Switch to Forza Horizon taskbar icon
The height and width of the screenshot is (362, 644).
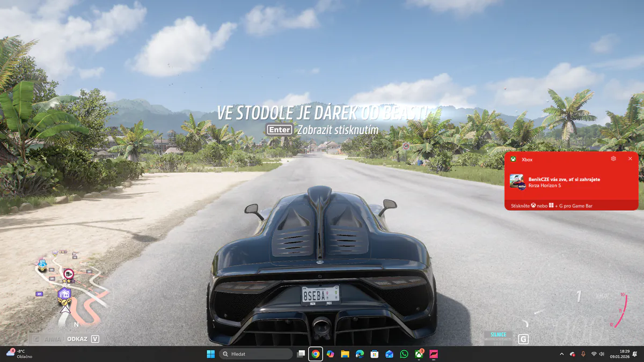click(433, 354)
